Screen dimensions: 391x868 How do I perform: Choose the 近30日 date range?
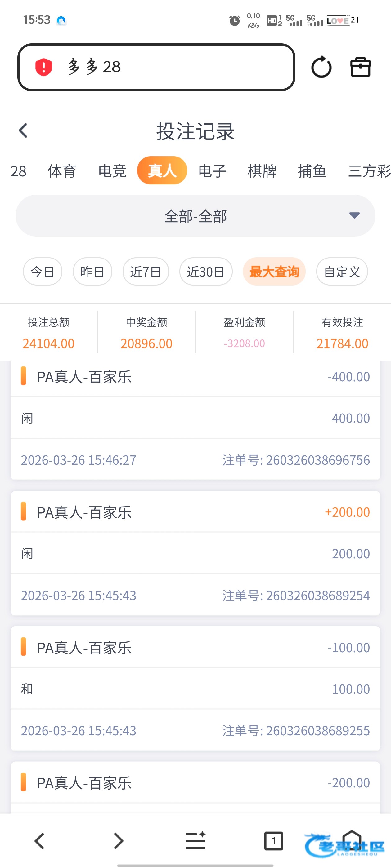click(206, 272)
